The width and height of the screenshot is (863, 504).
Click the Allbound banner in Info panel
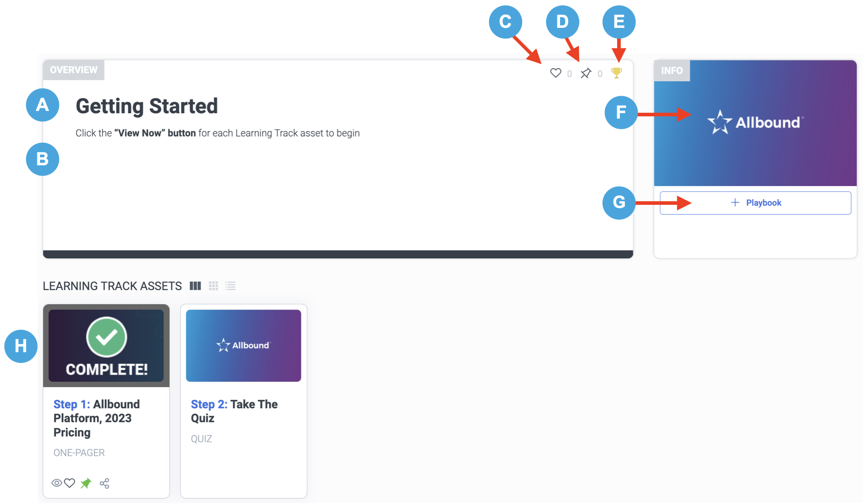tap(755, 123)
